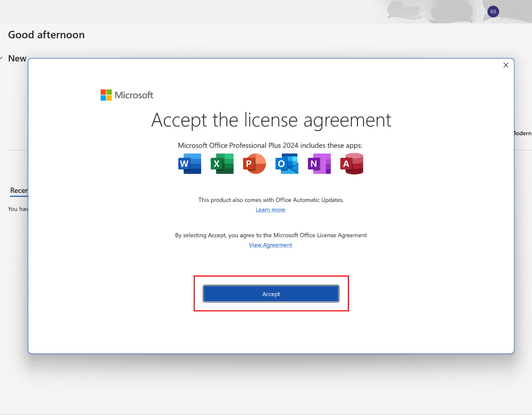This screenshot has width=532, height=415.
Task: Click the Access app icon
Action: point(352,163)
